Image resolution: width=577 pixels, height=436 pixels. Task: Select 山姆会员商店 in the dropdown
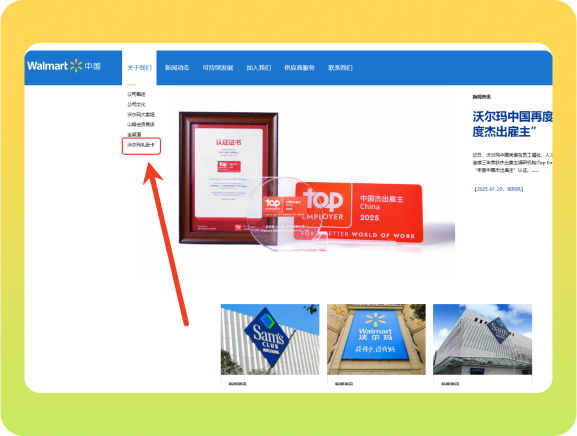tap(141, 124)
